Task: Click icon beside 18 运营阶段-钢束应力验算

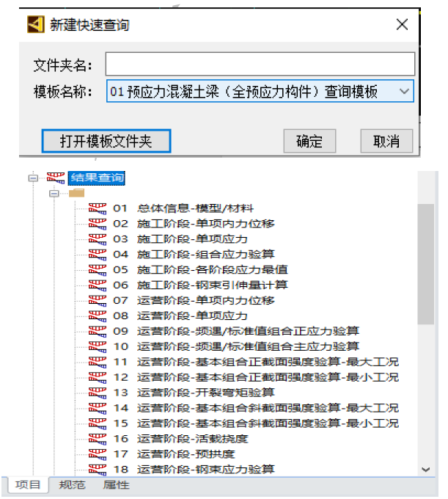Action: coord(98,470)
